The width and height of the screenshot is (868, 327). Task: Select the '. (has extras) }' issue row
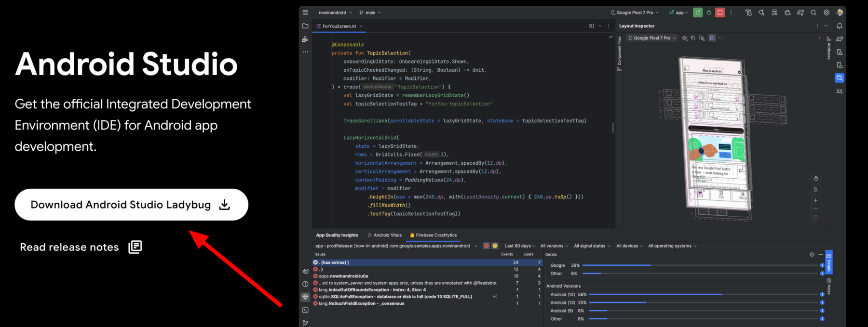point(427,262)
